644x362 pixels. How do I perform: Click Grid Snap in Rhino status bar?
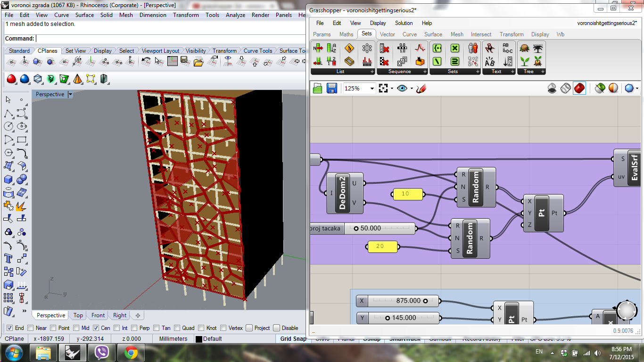(x=293, y=339)
